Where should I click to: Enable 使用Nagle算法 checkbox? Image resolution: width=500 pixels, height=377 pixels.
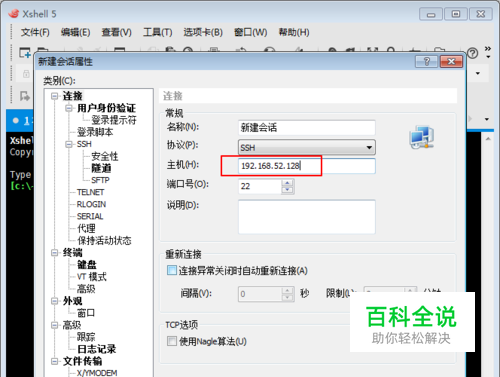(172, 341)
